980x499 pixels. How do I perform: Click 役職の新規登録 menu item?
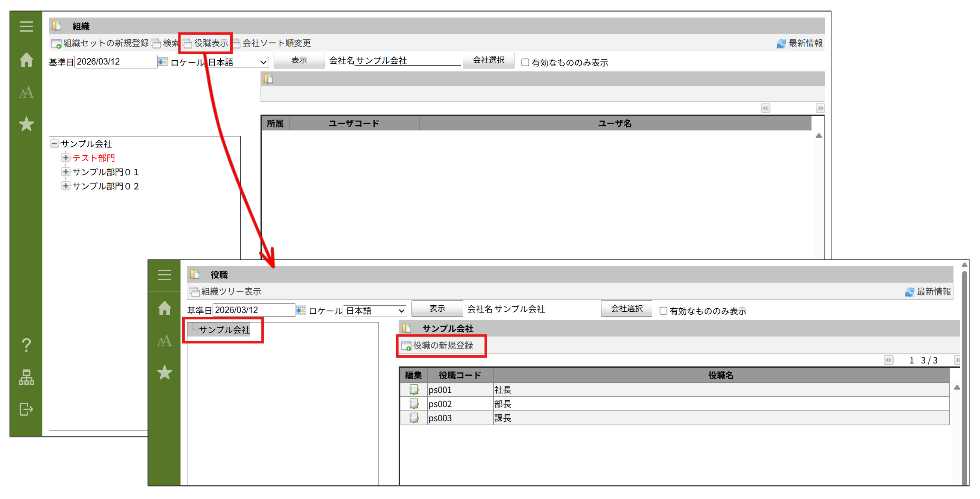point(442,345)
